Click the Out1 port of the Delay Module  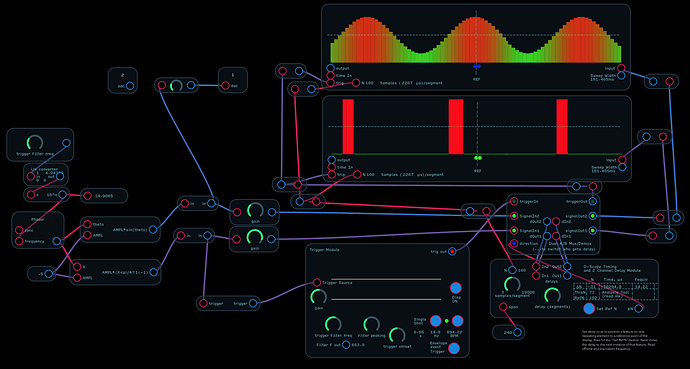[x=567, y=276]
